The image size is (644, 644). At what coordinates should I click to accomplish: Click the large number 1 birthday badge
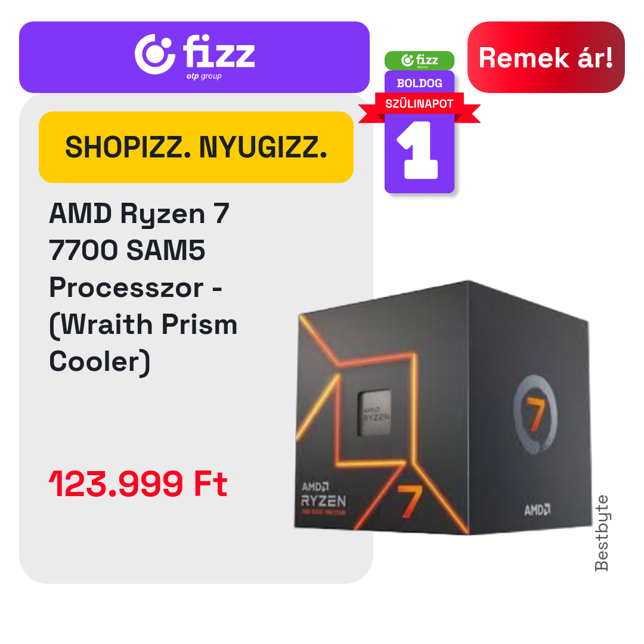point(419,150)
